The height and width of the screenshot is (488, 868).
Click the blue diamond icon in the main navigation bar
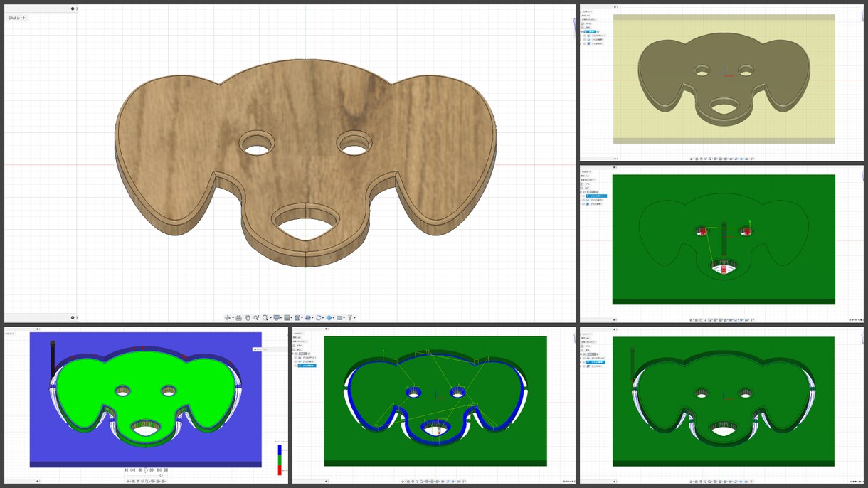pos(329,318)
